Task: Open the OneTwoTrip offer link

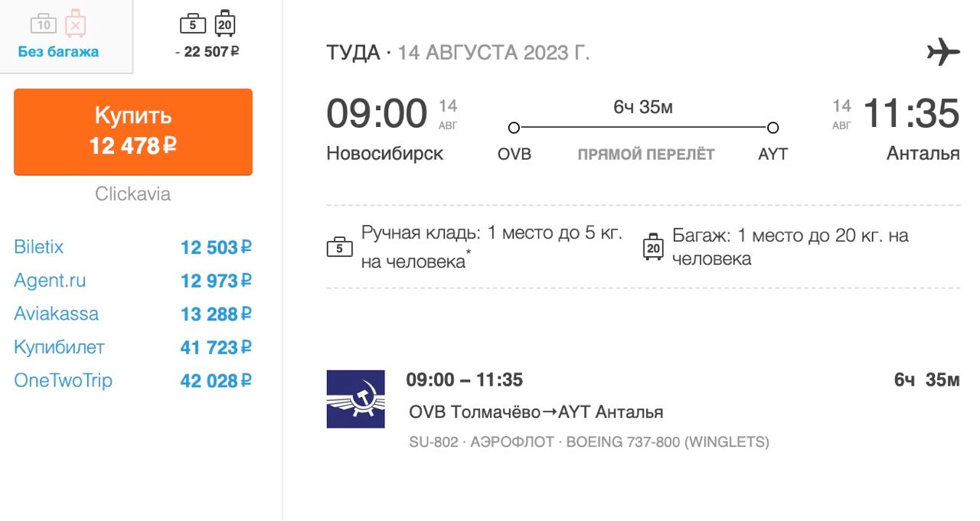Action: click(63, 381)
